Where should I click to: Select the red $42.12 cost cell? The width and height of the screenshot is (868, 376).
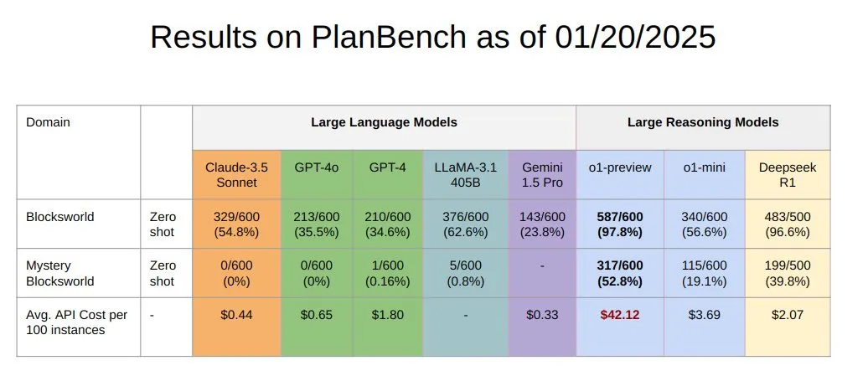pos(619,315)
